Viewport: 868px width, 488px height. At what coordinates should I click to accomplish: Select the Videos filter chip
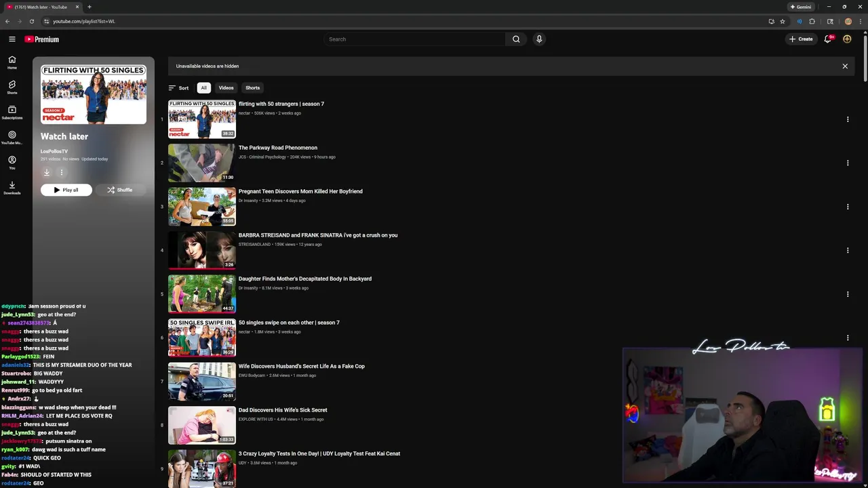(226, 88)
